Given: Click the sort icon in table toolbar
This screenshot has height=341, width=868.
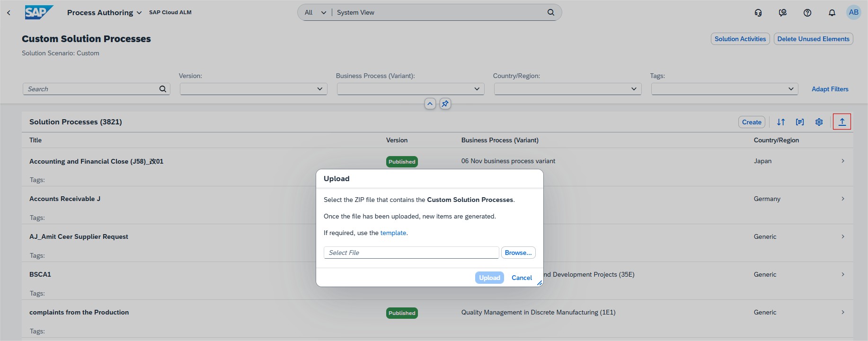Looking at the screenshot, I should pyautogui.click(x=781, y=122).
